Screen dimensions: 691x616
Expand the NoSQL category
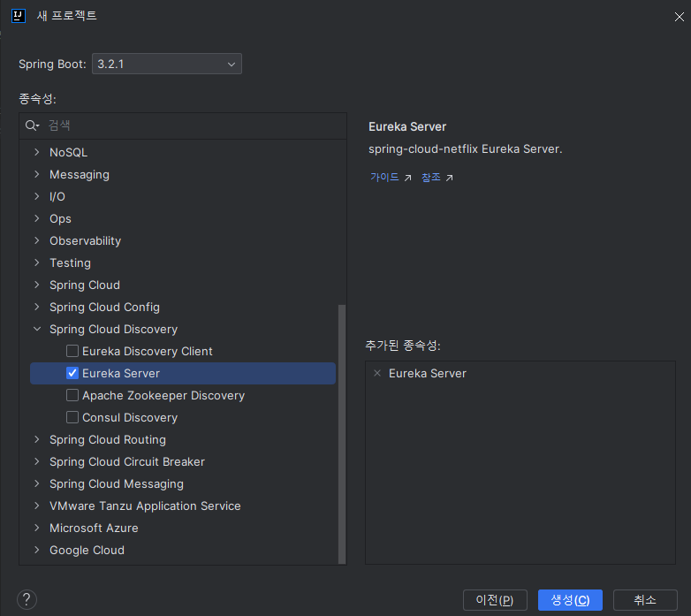[x=37, y=152]
